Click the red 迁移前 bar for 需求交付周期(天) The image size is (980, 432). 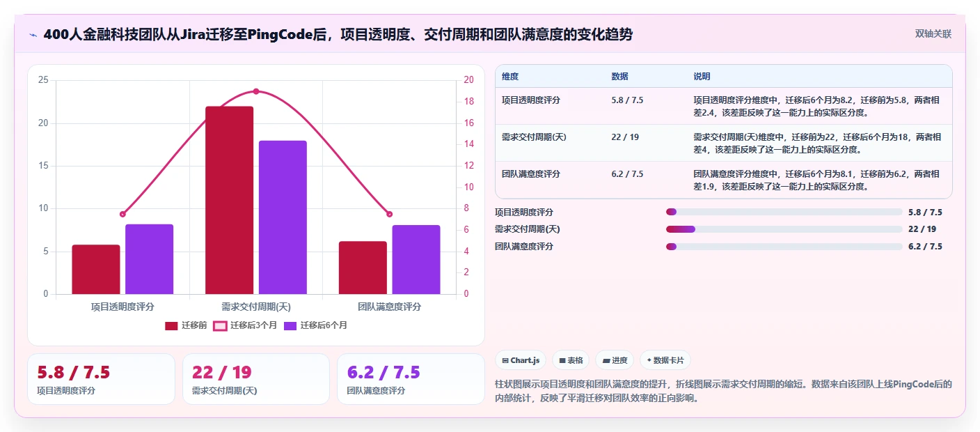(x=229, y=200)
